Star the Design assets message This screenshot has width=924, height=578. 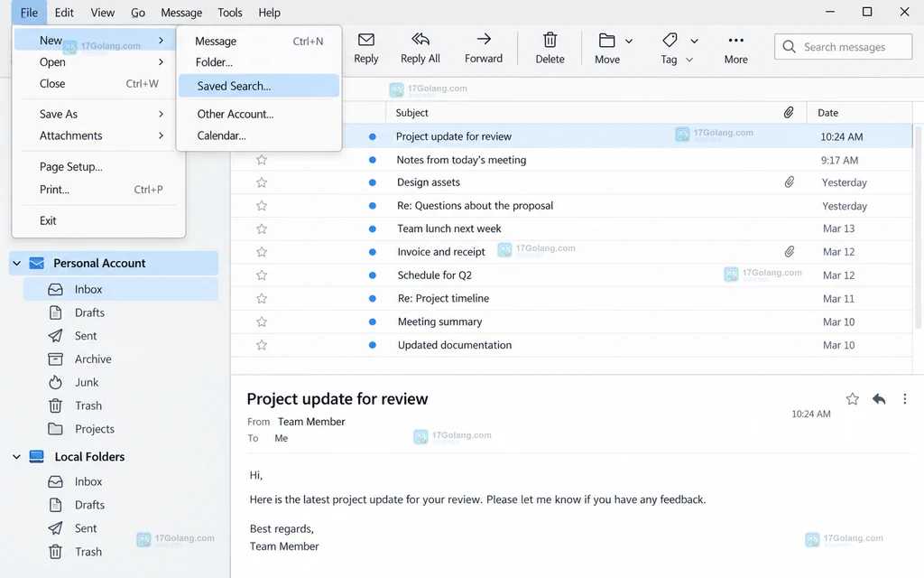click(262, 182)
